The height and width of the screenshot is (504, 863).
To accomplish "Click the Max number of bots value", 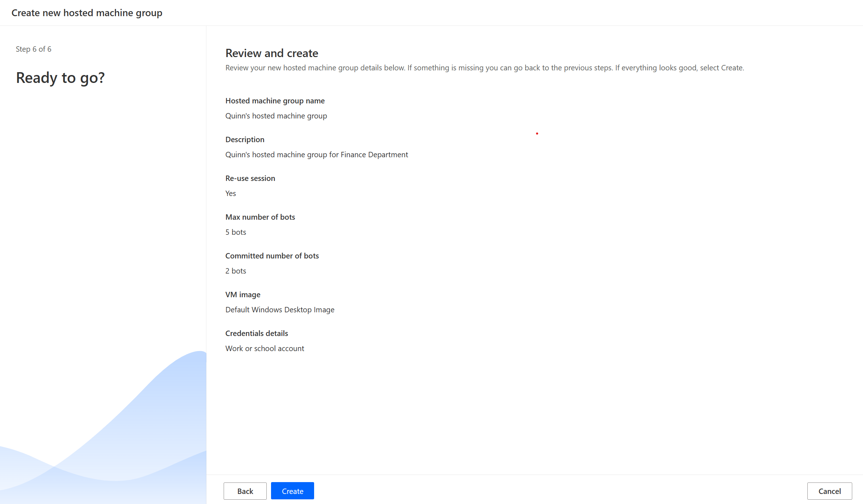I will (x=236, y=232).
